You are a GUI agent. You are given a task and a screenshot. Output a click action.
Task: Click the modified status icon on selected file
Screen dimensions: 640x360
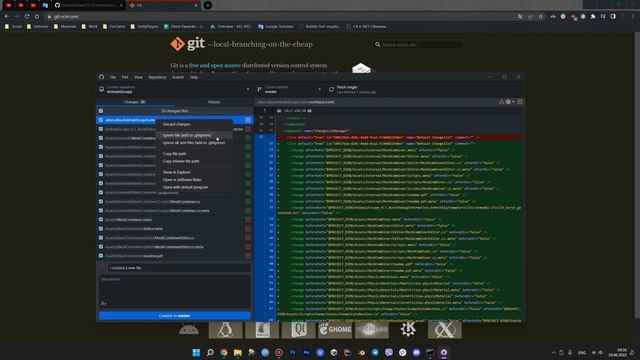[248, 120]
